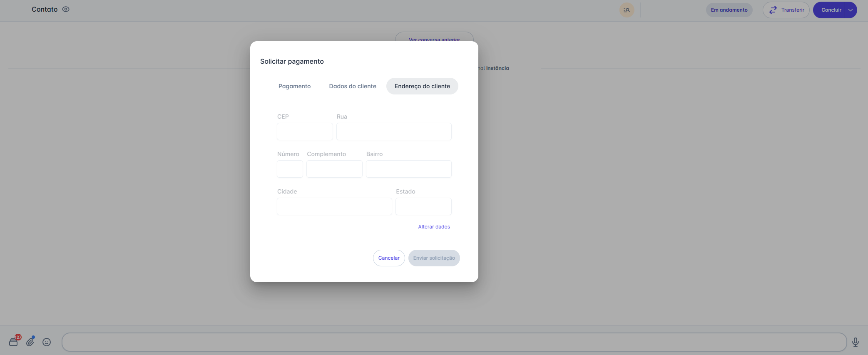Focus the Rua input field

tap(394, 132)
